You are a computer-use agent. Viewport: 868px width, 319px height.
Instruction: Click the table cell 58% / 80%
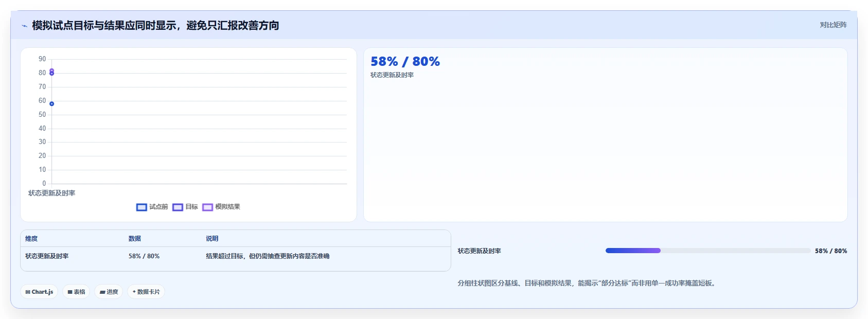click(144, 256)
